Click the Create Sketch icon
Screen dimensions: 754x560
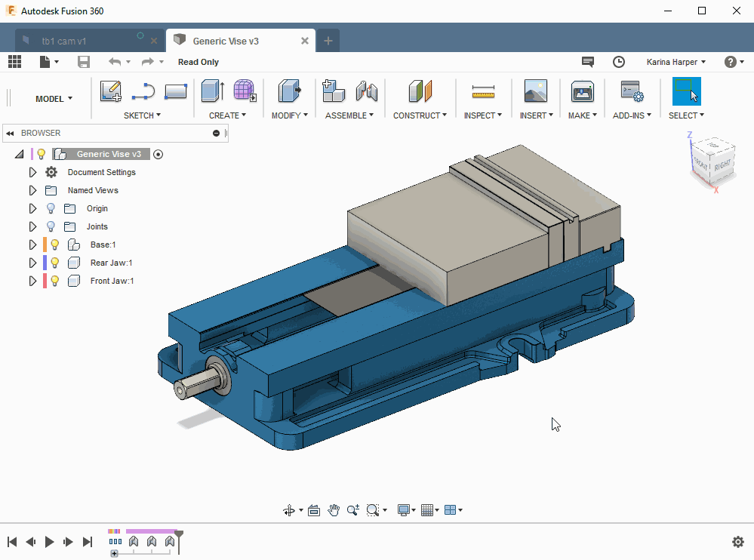[x=111, y=91]
